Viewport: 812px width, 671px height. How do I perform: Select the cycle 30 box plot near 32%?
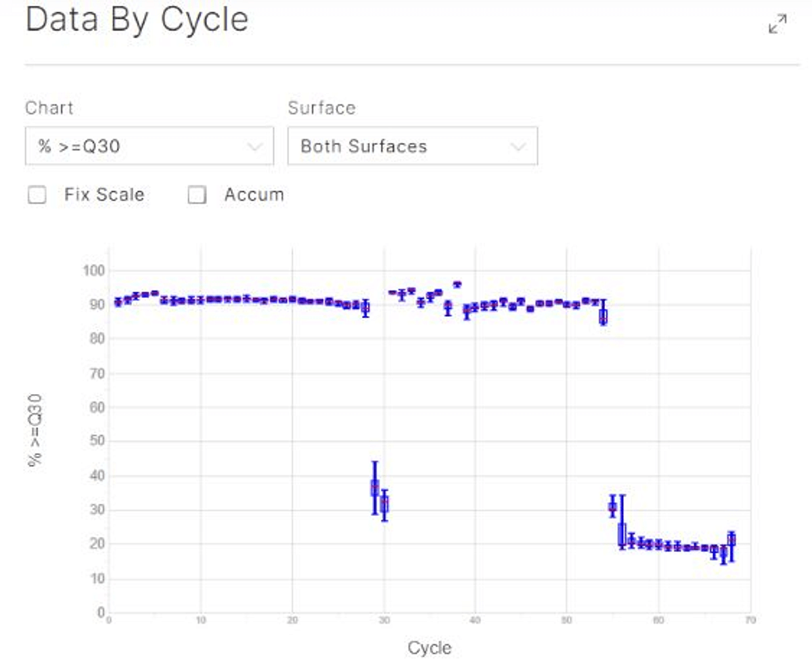[384, 504]
